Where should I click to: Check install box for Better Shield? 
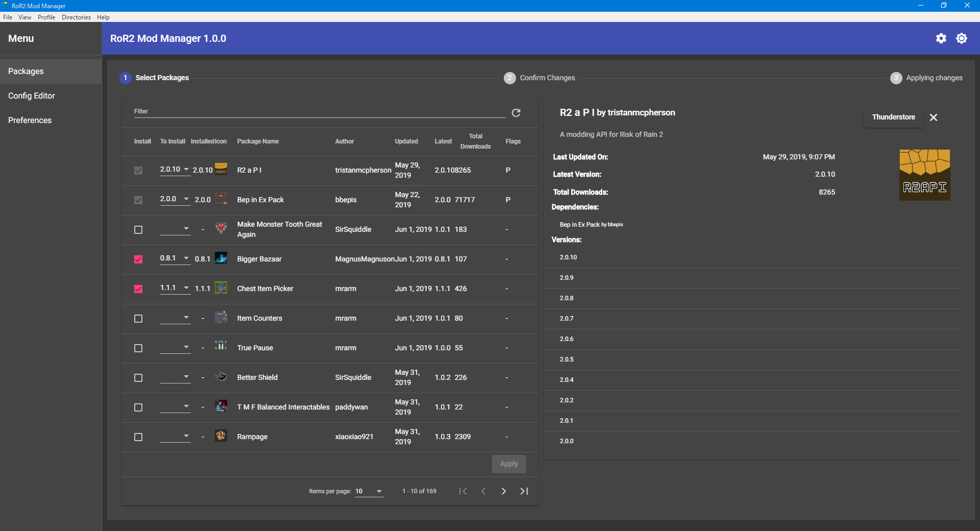tap(138, 378)
